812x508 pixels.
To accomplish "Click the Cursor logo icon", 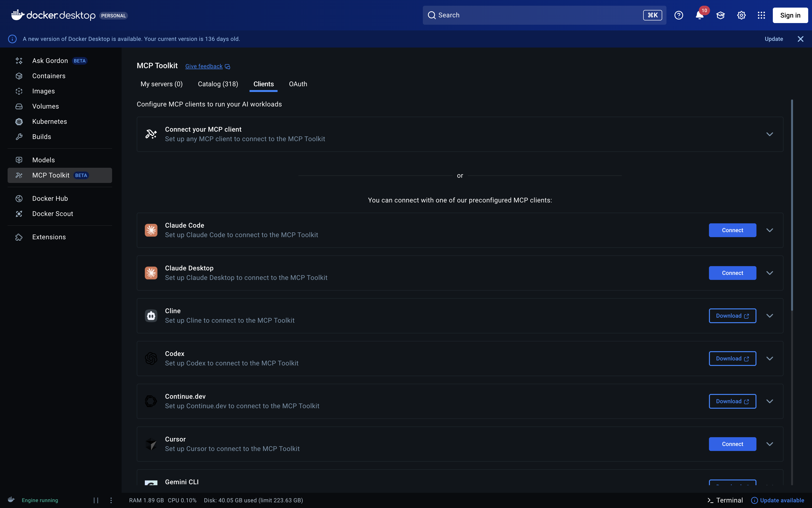I will point(151,444).
